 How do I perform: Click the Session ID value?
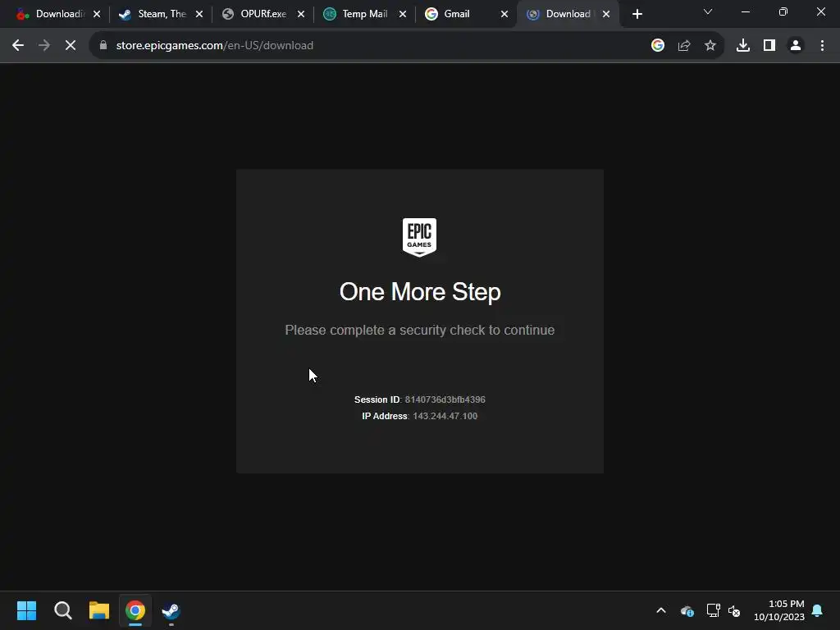(445, 399)
